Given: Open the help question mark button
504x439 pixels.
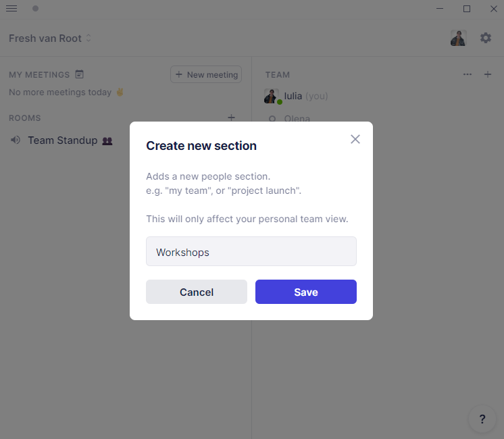Looking at the screenshot, I should point(482,419).
